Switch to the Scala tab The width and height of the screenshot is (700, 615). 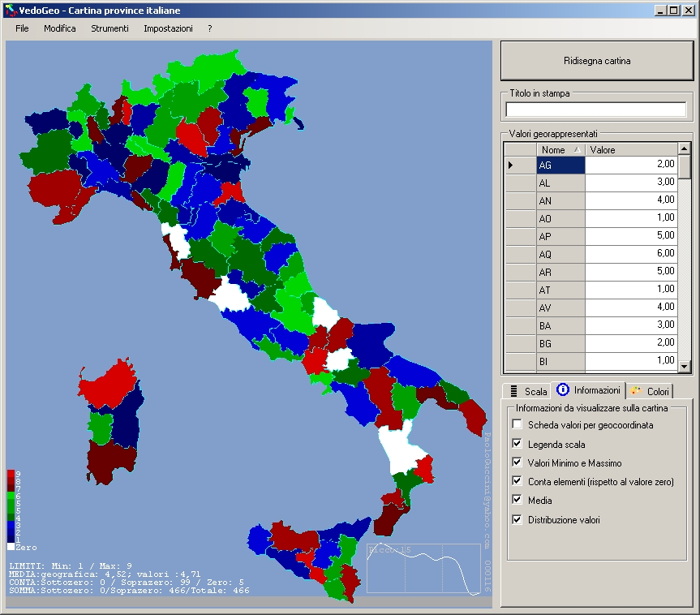click(527, 391)
